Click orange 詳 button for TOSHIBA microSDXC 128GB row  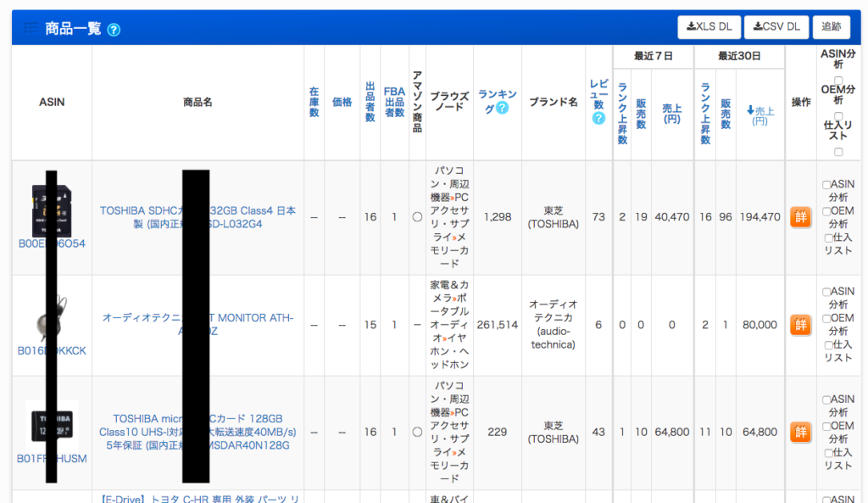800,433
